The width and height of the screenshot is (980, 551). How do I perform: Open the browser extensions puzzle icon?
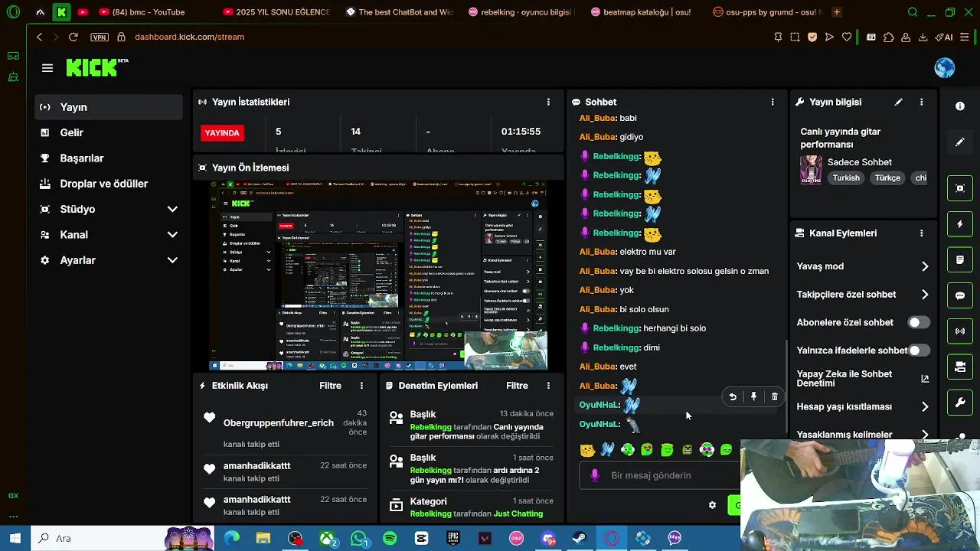[x=888, y=37]
